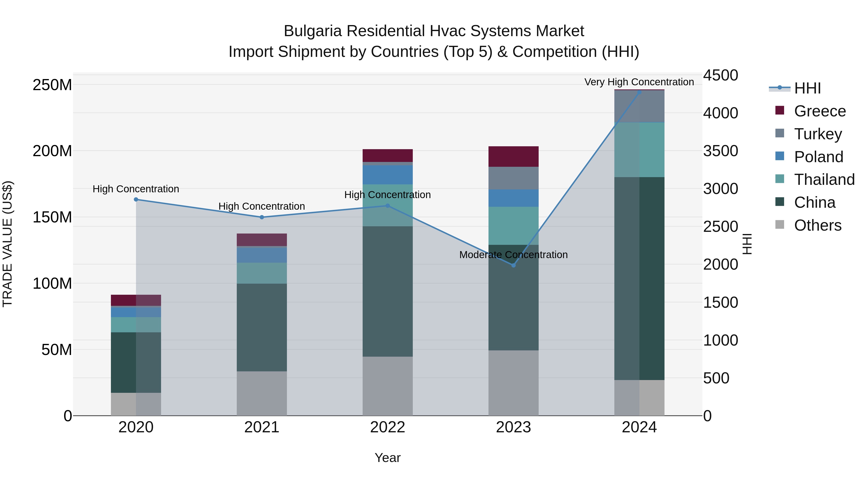Click the 2021 China bar segment
The width and height of the screenshot is (868, 488).
pyautogui.click(x=262, y=327)
